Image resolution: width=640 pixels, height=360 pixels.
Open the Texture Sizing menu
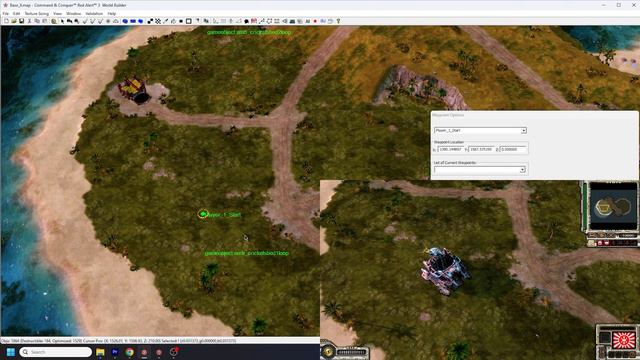coord(36,13)
